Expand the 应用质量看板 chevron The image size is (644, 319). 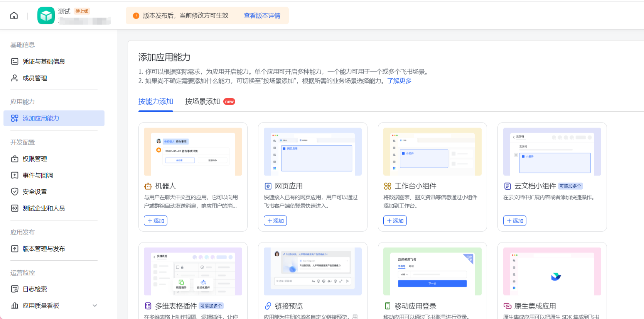[95, 305]
